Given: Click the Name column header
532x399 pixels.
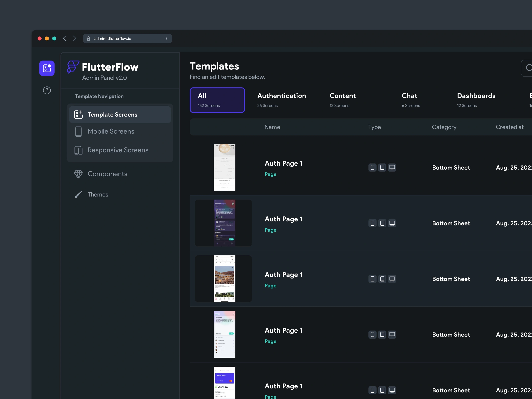Looking at the screenshot, I should [272, 127].
